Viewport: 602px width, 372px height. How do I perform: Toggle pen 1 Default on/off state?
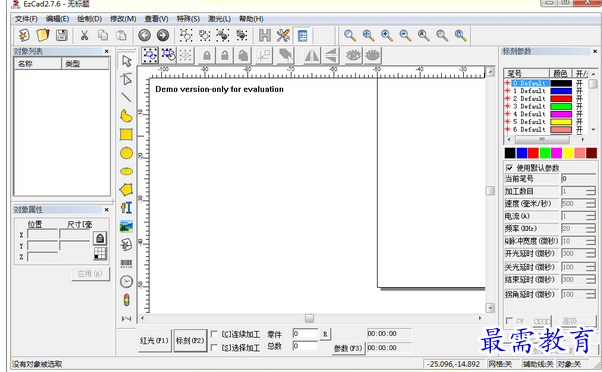coord(580,91)
